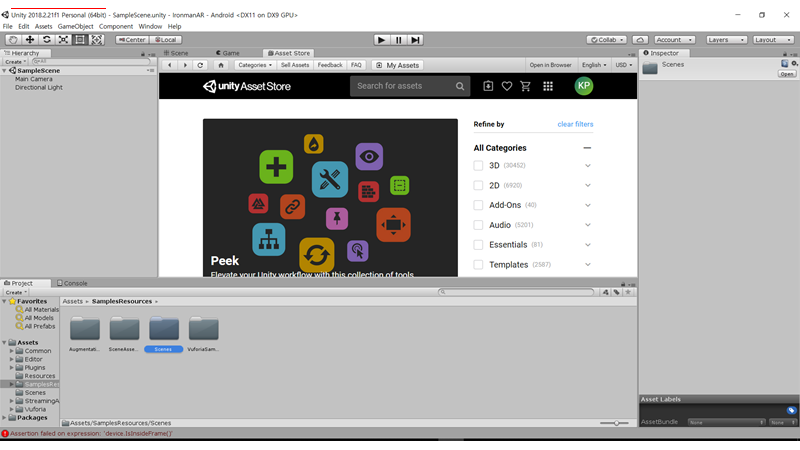Open the apps grid icon
This screenshot has height=450, width=800.
tap(548, 86)
